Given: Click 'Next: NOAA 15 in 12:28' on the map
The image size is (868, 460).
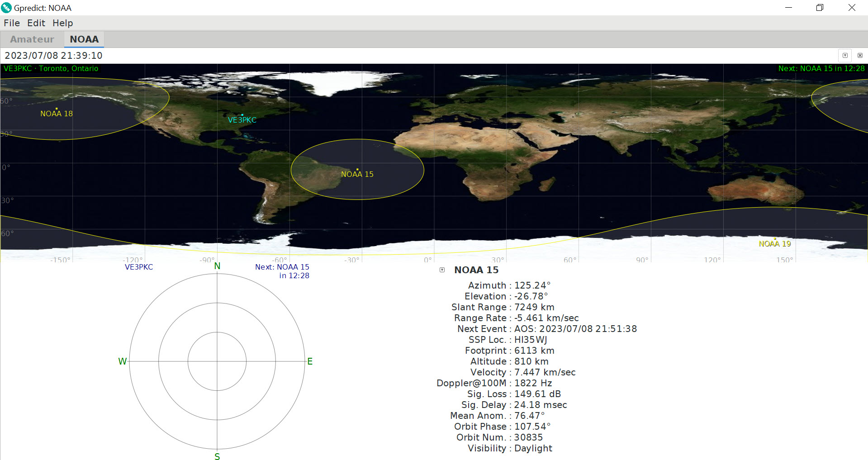Looking at the screenshot, I should point(821,69).
